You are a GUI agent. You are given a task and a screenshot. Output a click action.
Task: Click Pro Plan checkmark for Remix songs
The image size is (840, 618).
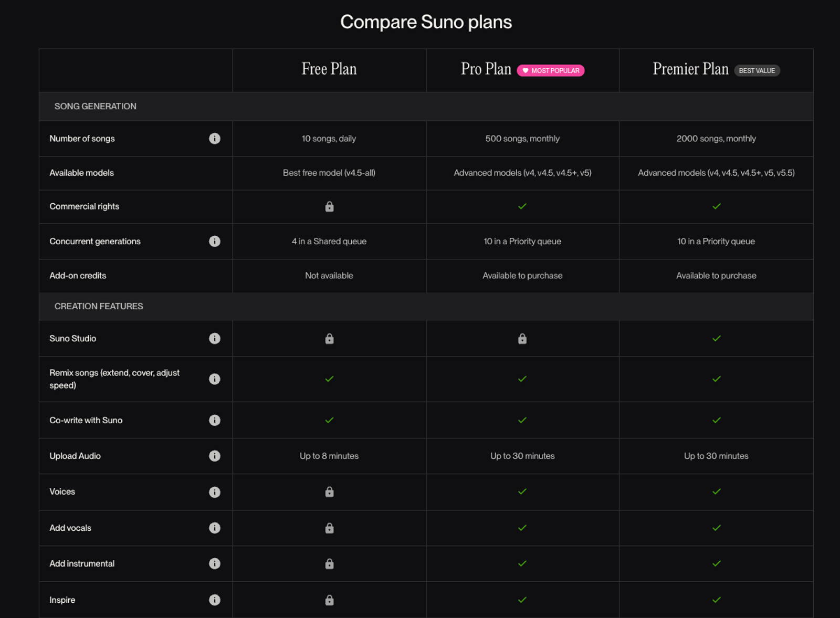(522, 379)
